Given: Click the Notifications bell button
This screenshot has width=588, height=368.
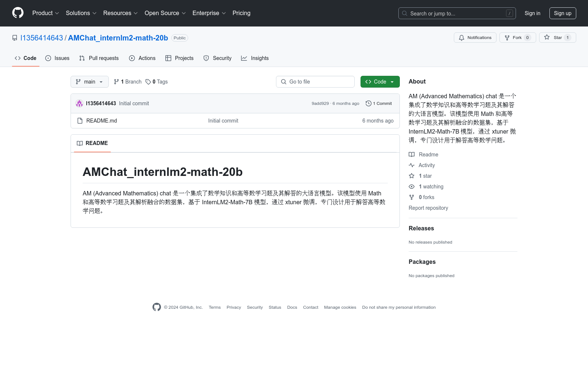Looking at the screenshot, I should click(475, 38).
